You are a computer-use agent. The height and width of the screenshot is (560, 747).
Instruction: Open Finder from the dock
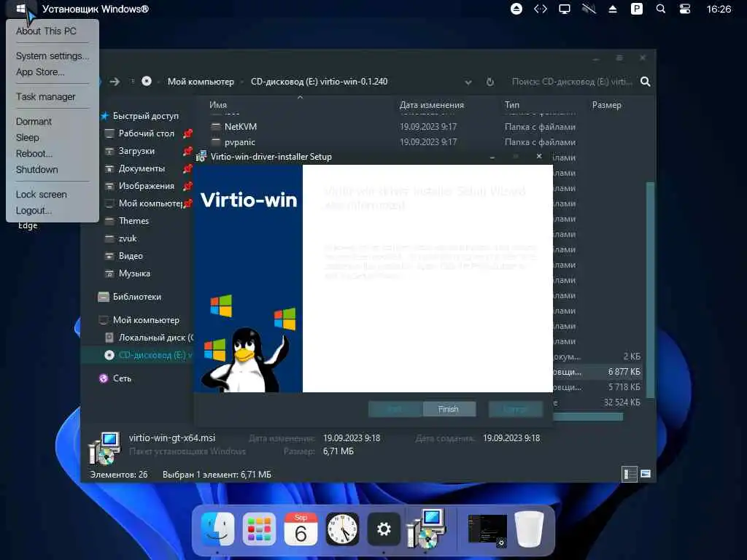pyautogui.click(x=217, y=529)
